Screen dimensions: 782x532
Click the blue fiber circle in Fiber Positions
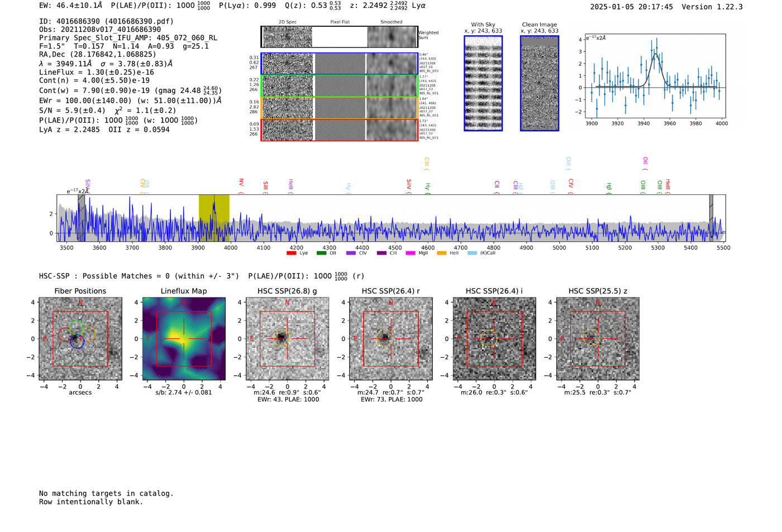(x=77, y=342)
